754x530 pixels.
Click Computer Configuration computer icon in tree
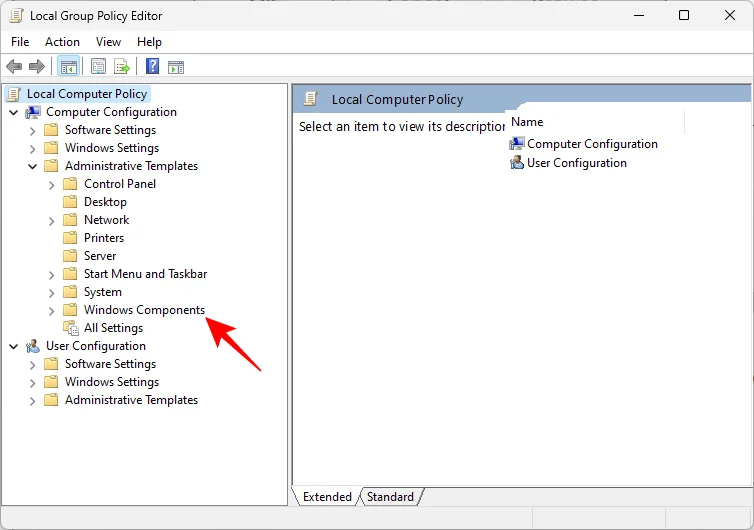point(33,112)
